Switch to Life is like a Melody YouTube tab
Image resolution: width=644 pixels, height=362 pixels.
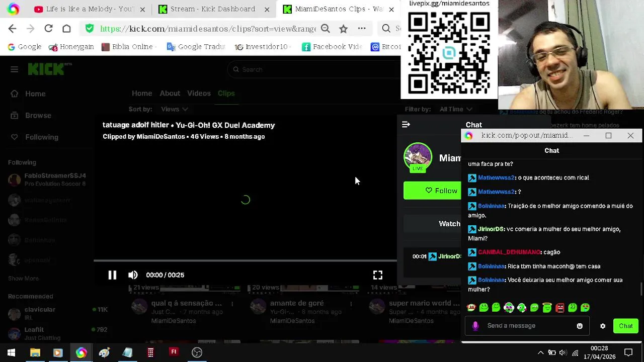84,9
